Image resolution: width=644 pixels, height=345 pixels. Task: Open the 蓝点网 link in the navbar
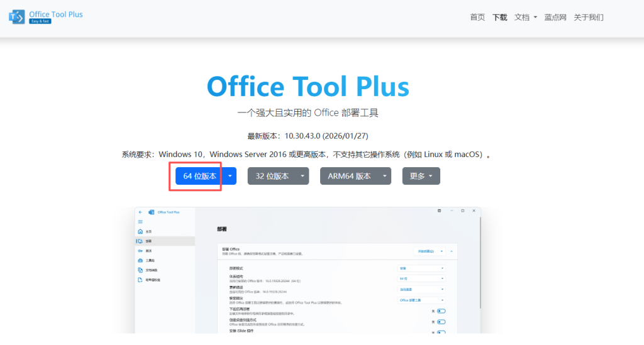coord(555,18)
